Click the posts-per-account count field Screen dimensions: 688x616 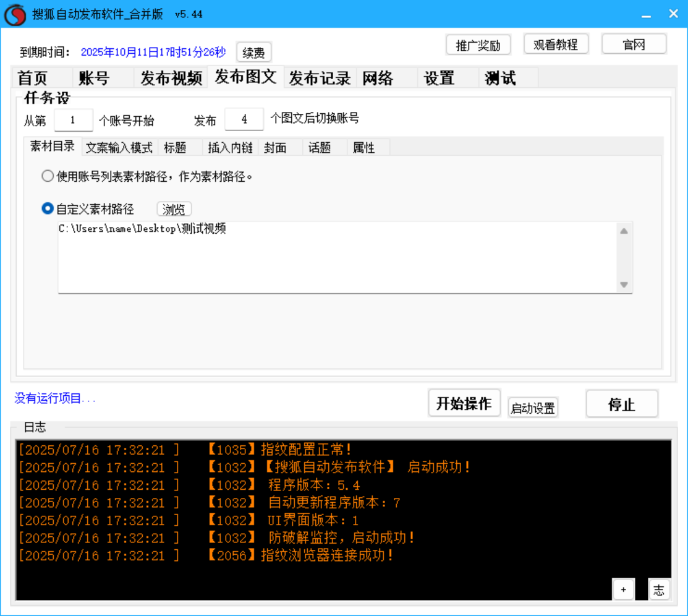(x=244, y=119)
